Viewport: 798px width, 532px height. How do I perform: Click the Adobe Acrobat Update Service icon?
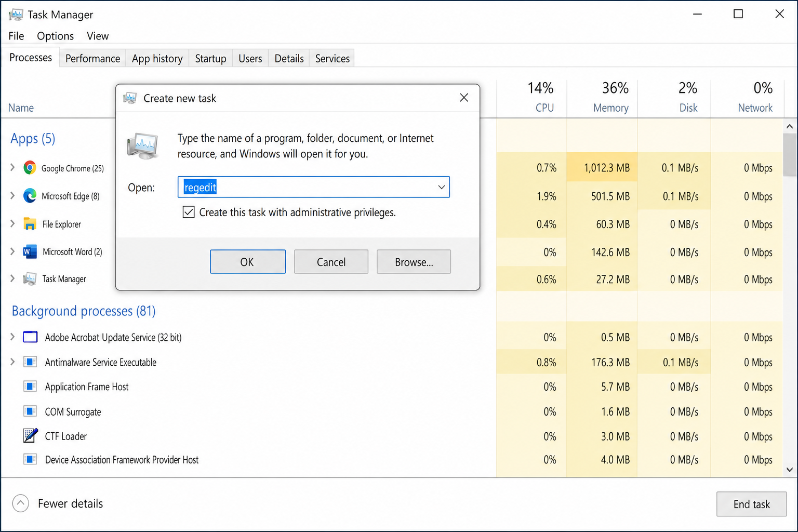30,337
